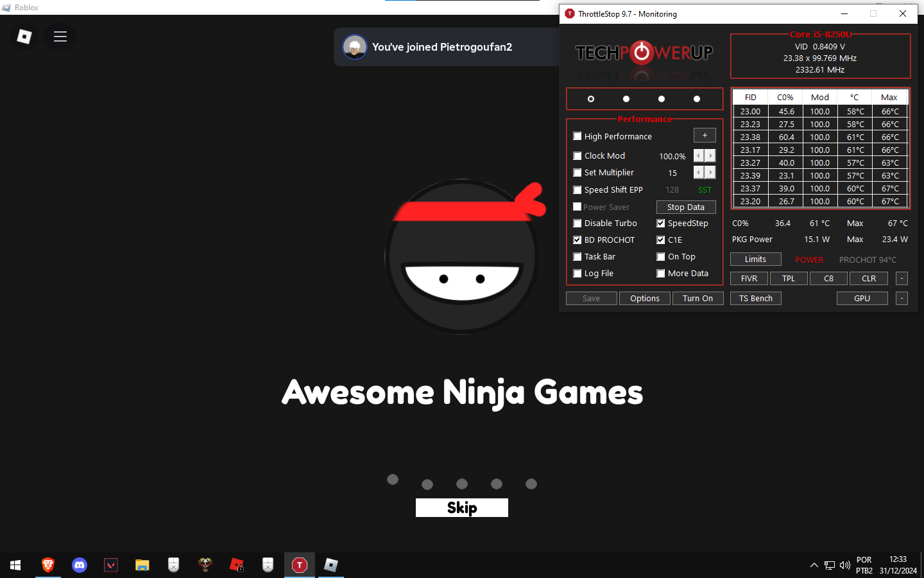Increase Clock Mod with right arrow
Viewport: 924px width, 578px height.
coord(710,155)
